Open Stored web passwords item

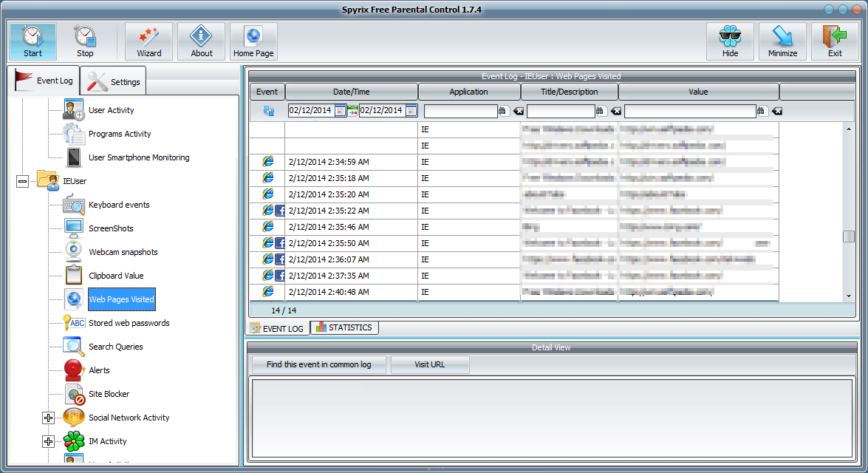tap(129, 323)
